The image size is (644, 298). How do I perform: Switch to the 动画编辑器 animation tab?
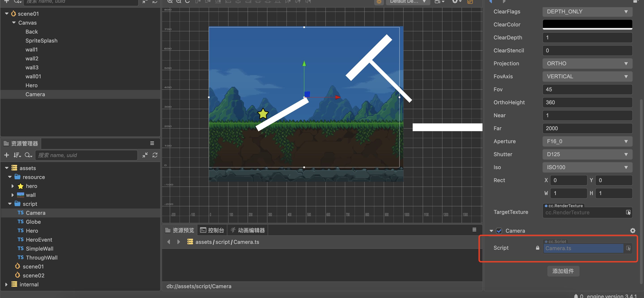pyautogui.click(x=247, y=230)
